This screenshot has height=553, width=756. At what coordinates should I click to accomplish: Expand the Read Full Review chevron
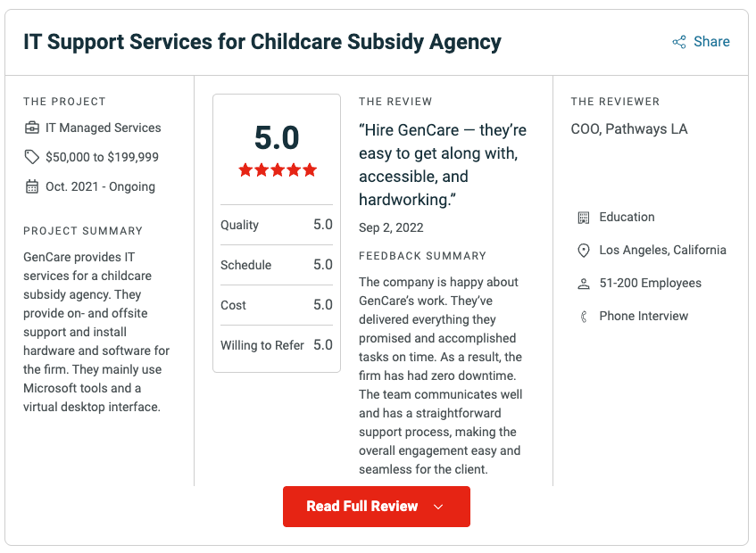tap(438, 507)
